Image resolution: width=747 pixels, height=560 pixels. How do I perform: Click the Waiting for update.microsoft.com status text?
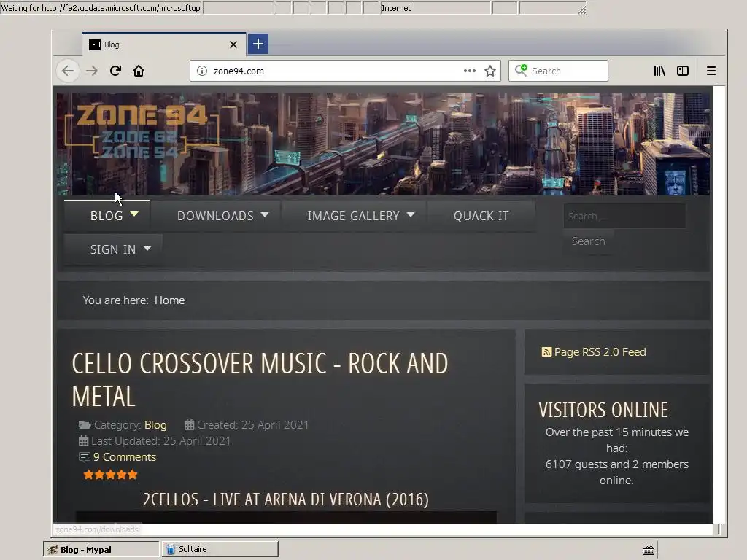tap(101, 7)
